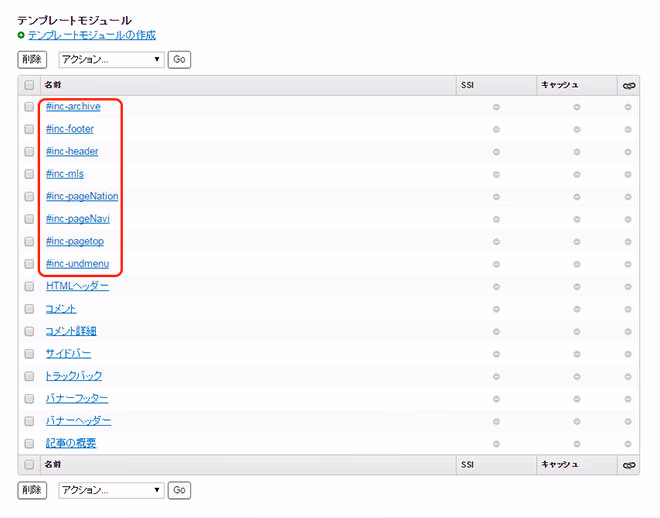Screen dimensions: 660x518
Task: Open the バナーフッター module link
Action: [x=77, y=398]
